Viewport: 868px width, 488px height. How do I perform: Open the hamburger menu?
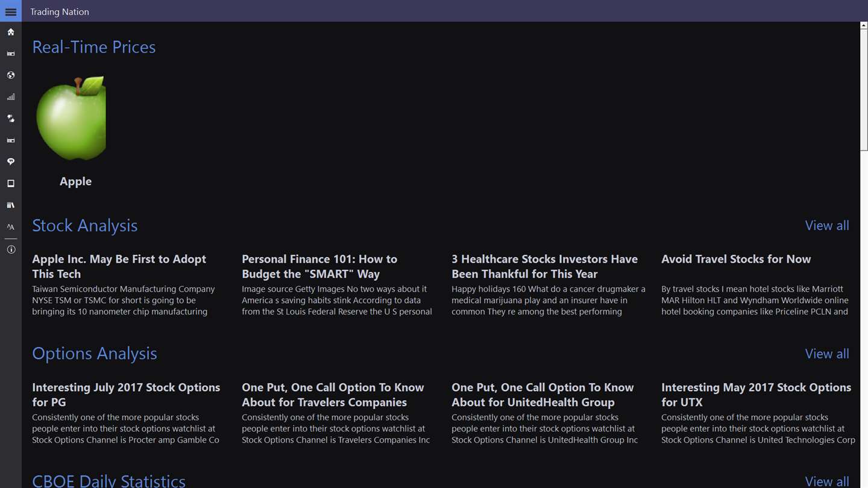11,11
